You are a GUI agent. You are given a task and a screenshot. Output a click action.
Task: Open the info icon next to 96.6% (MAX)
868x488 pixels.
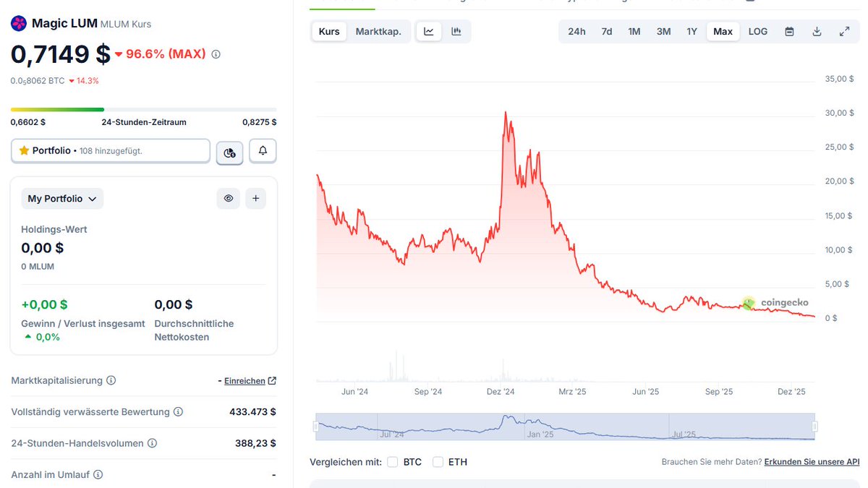tap(216, 54)
